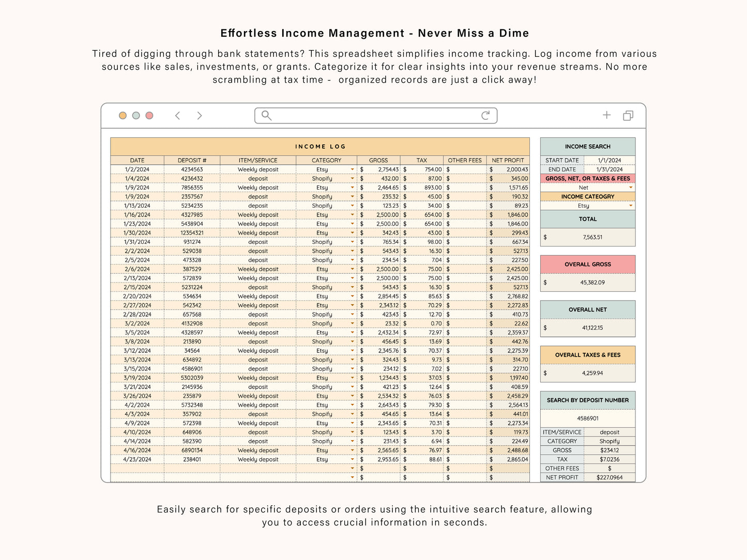Select the START DATE value 1/1/2024

[609, 161]
